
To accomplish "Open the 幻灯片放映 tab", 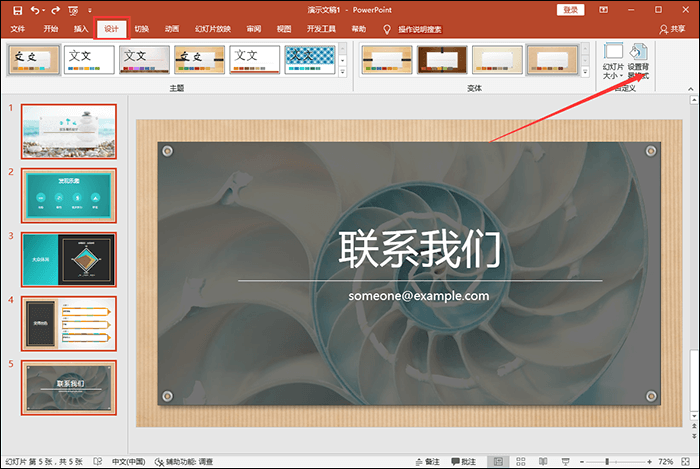I will (x=213, y=29).
